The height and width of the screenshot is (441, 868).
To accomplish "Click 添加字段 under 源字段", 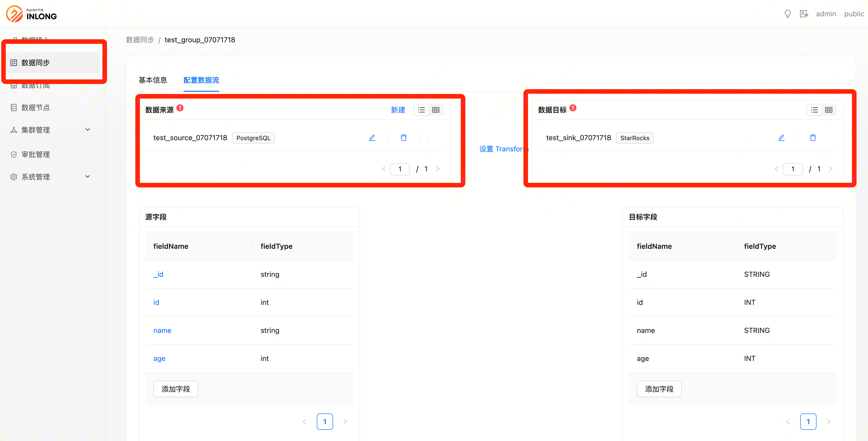I will coord(176,389).
